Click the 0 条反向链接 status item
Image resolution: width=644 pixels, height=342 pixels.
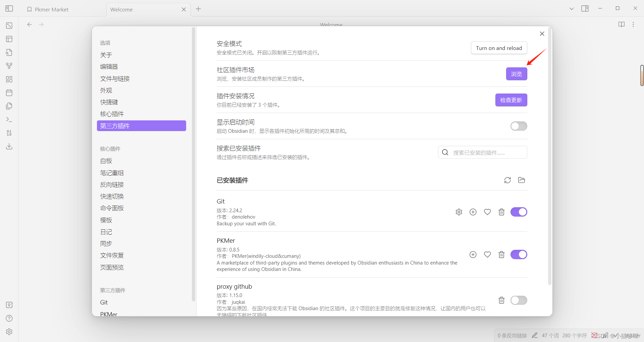click(512, 336)
